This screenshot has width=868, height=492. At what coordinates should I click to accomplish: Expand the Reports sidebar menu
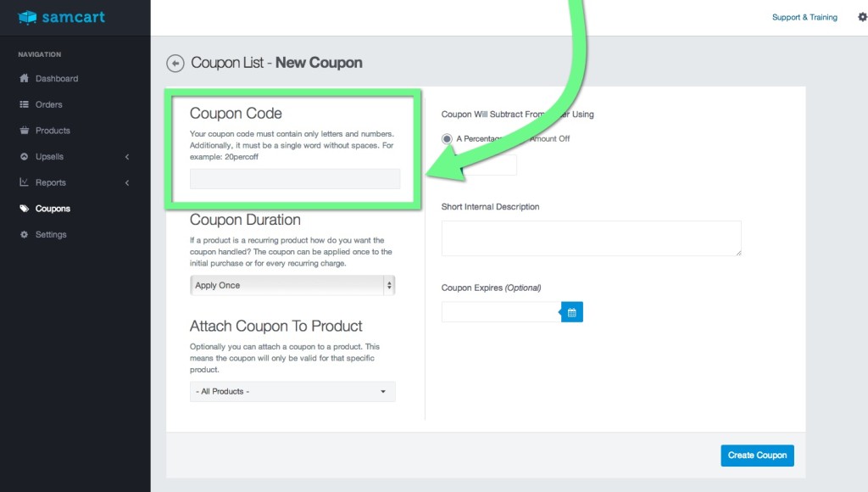pos(126,182)
